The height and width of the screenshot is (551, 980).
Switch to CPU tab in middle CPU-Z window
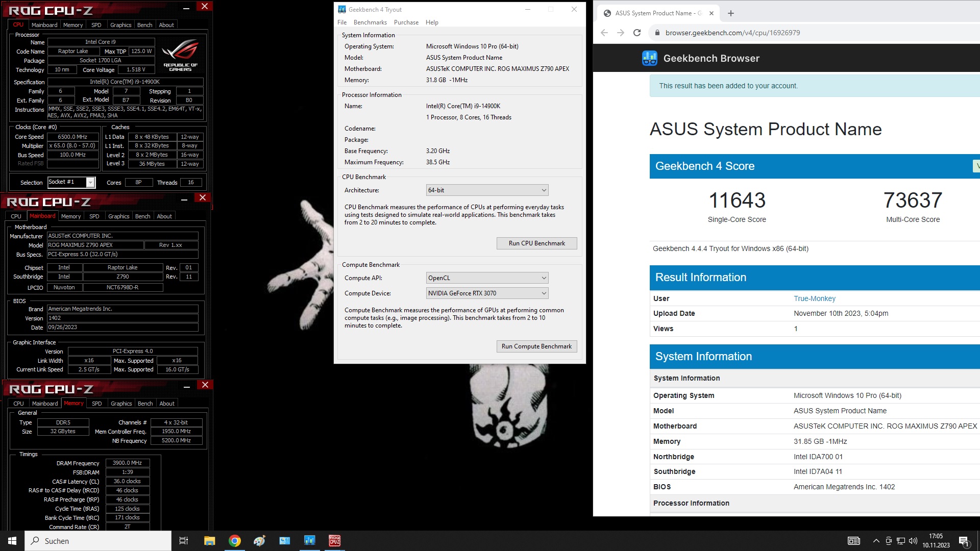click(16, 216)
